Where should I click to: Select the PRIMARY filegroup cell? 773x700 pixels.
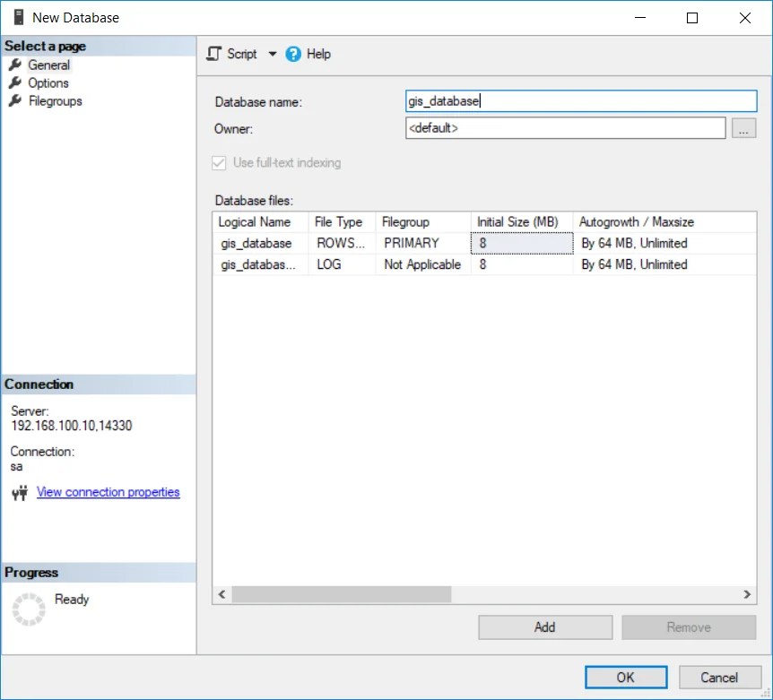coord(423,244)
